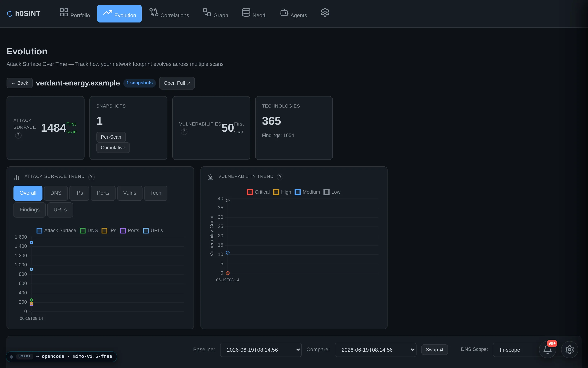The image size is (588, 368).
Task: Click the SMART status dot indicator
Action: tap(11, 357)
